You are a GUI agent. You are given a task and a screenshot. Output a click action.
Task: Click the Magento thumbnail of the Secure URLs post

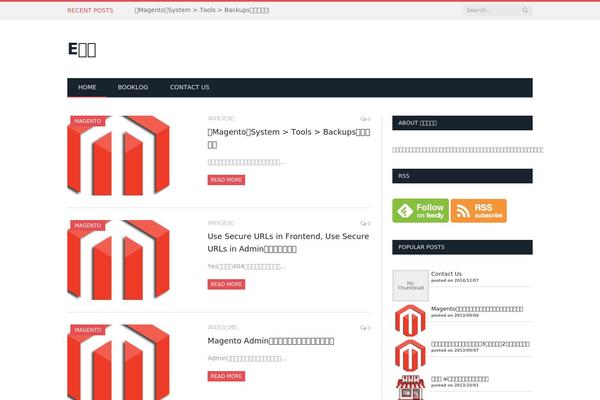(x=118, y=260)
